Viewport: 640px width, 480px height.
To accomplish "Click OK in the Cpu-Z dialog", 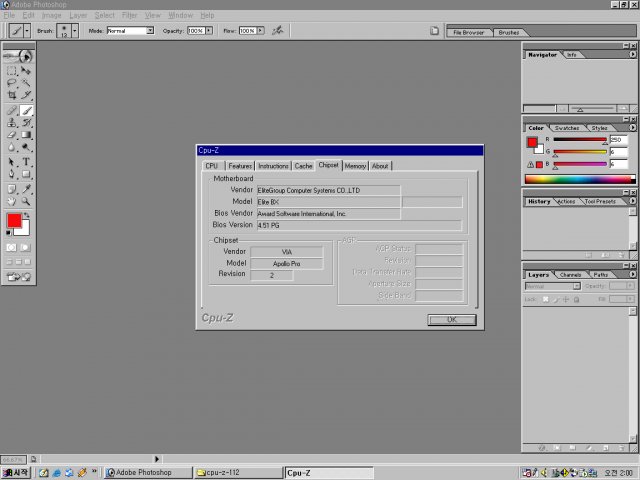I will pos(452,320).
